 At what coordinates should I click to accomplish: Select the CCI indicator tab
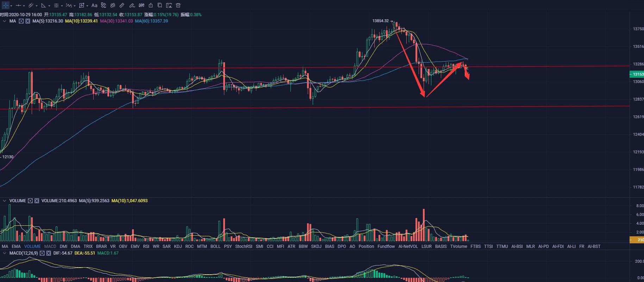click(x=270, y=246)
